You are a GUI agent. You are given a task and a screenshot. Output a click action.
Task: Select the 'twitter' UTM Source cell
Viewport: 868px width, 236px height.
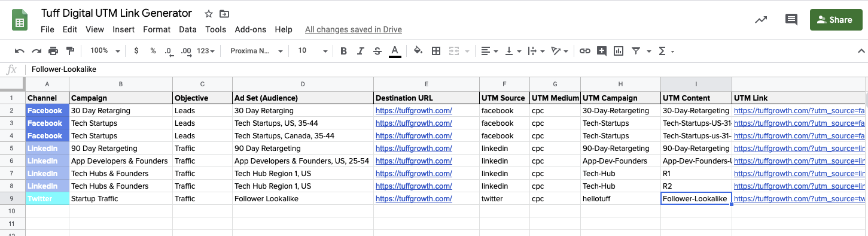[504, 198]
